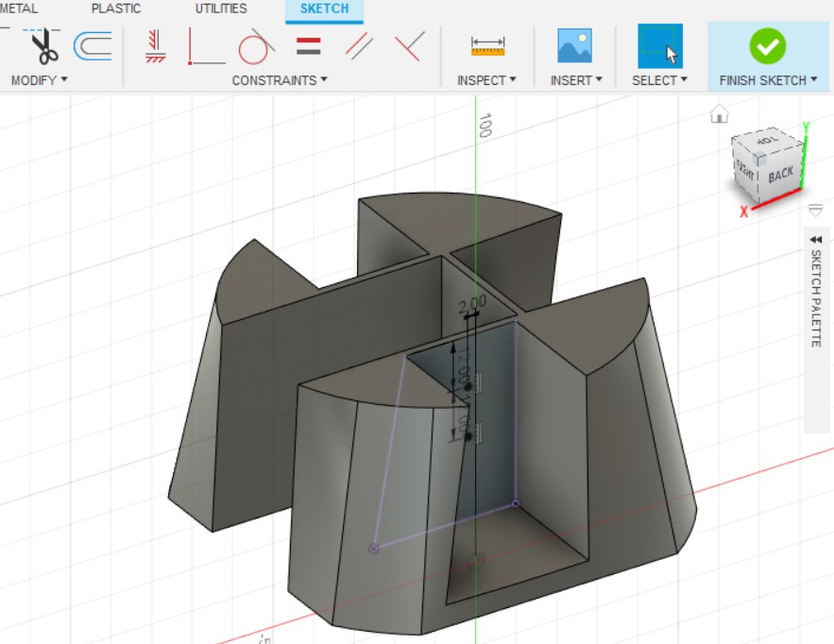
Task: Expand the Sketch Palette panel
Action: [x=816, y=240]
